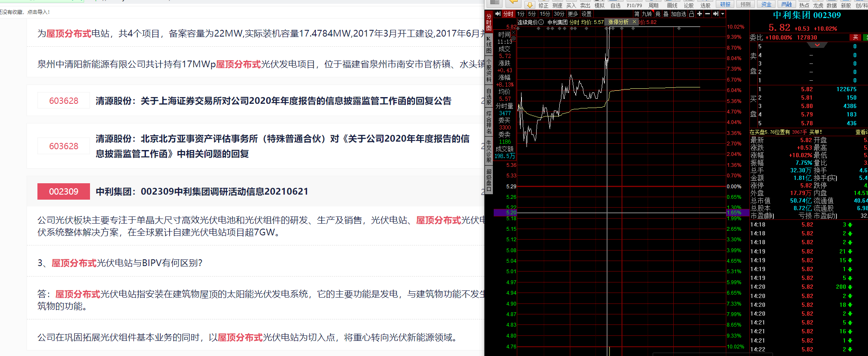The height and width of the screenshot is (356, 868).
Task: Click the lock icon in chart toolbar
Action: [691, 14]
